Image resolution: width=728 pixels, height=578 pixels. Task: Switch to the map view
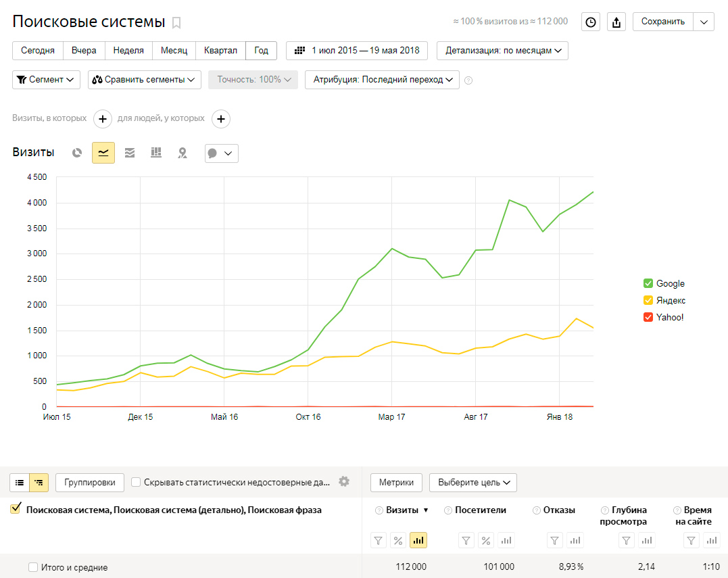tap(183, 153)
